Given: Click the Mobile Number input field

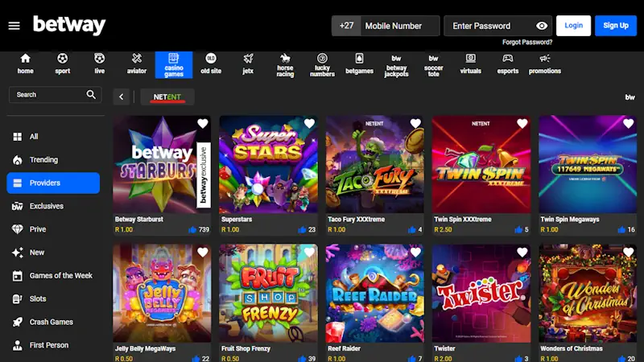Looking at the screenshot, I should pyautogui.click(x=400, y=26).
